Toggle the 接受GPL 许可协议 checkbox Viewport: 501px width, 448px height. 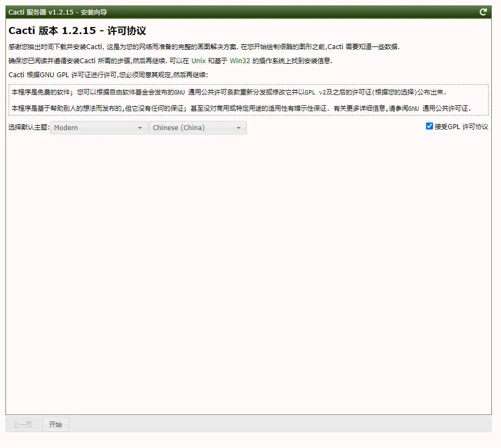(x=429, y=126)
